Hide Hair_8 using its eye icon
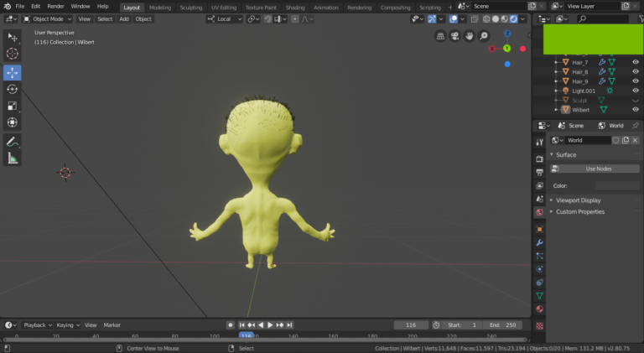The height and width of the screenshot is (353, 644). pyautogui.click(x=635, y=72)
